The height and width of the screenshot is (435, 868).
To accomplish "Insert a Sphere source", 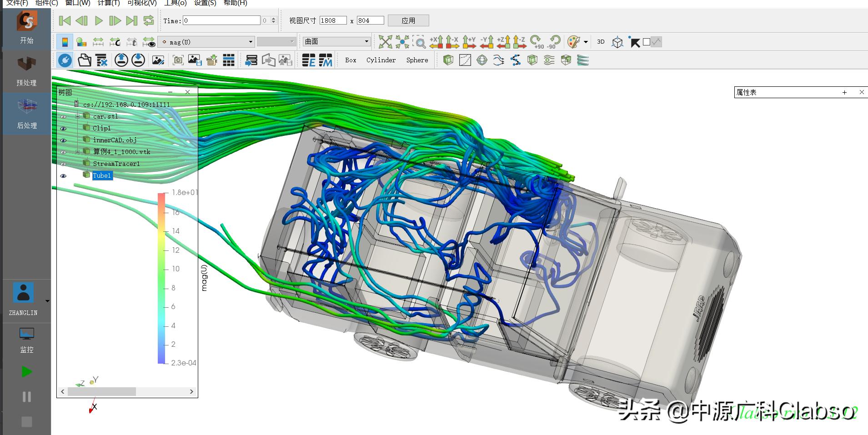I will coord(417,60).
